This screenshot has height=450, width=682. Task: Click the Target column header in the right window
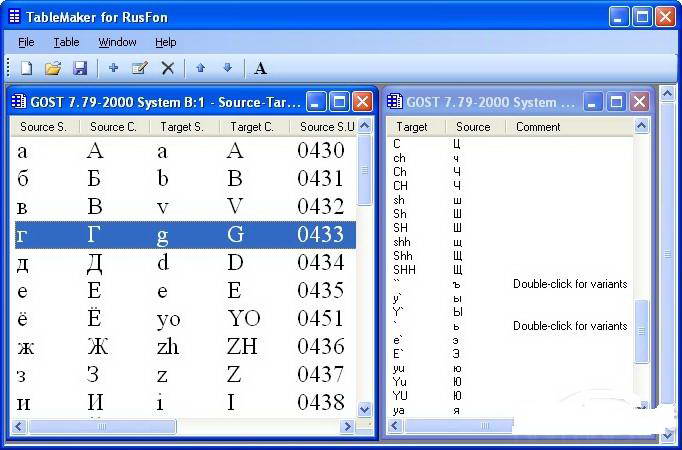pyautogui.click(x=416, y=127)
